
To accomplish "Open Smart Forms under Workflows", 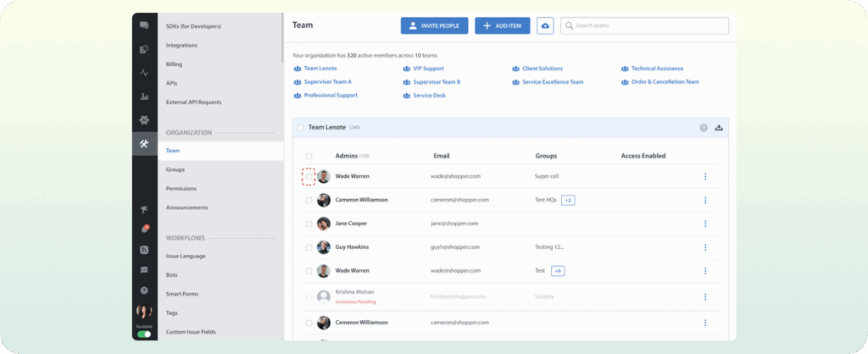I will coord(182,294).
